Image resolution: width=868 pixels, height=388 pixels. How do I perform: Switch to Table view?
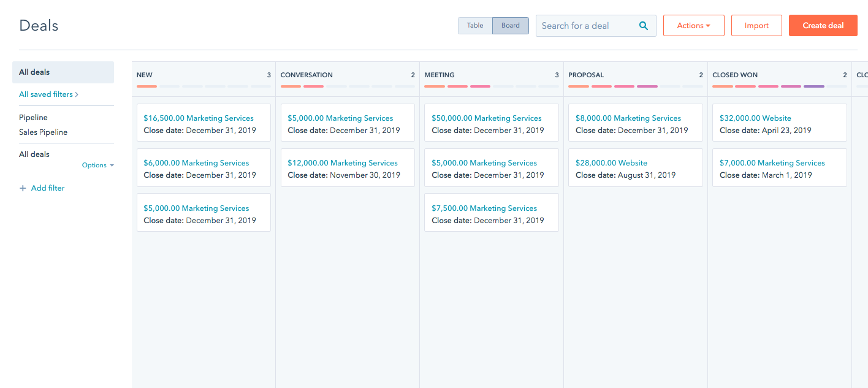point(475,25)
